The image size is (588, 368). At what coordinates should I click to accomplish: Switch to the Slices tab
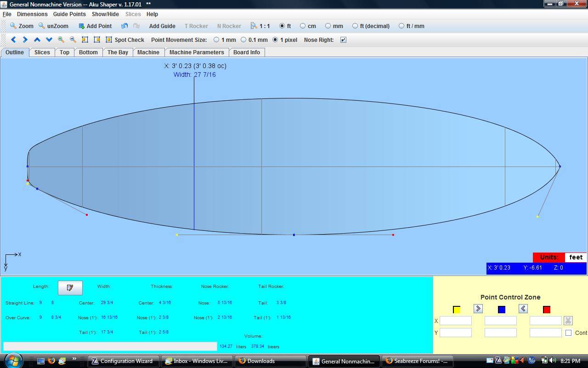coord(42,52)
